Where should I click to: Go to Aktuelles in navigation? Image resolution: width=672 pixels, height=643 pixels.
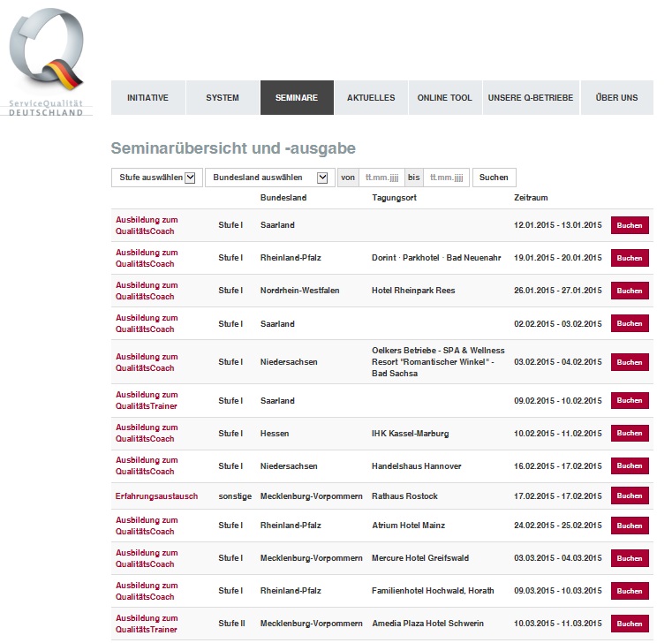click(x=371, y=98)
